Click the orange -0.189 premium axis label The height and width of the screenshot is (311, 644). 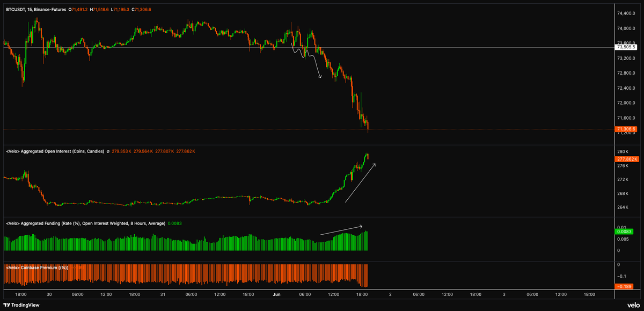625,286
